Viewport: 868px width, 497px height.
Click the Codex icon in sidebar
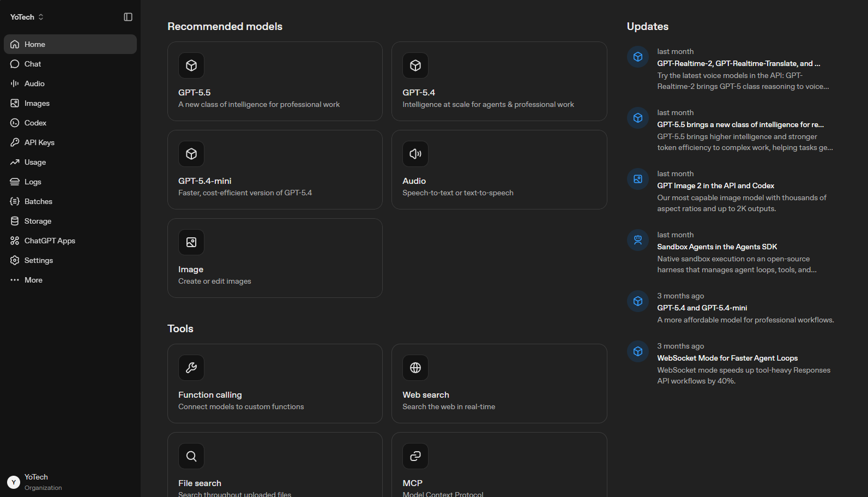[15, 123]
